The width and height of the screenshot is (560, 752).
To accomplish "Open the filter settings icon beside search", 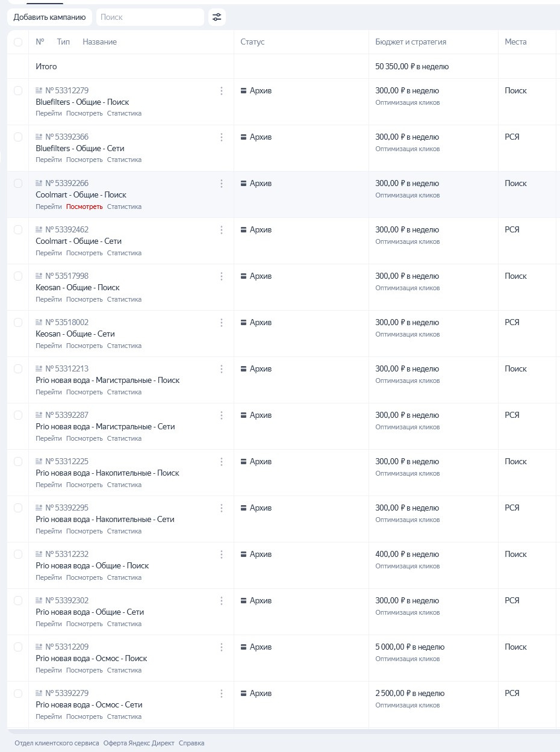I will (217, 17).
